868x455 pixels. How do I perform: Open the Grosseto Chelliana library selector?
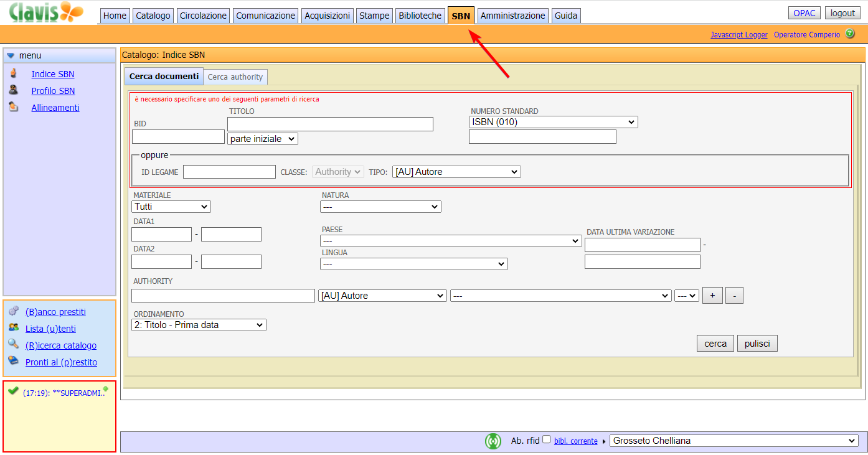tap(734, 441)
